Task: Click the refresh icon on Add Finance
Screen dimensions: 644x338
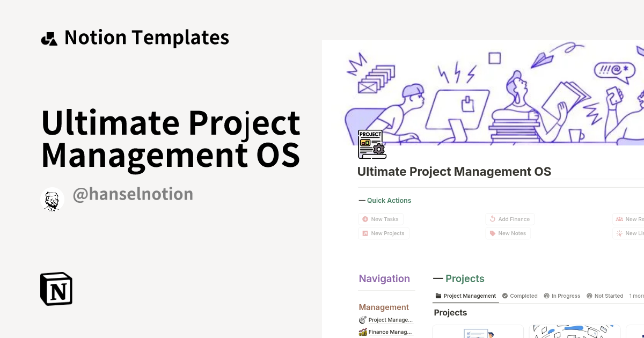Action: pyautogui.click(x=492, y=219)
